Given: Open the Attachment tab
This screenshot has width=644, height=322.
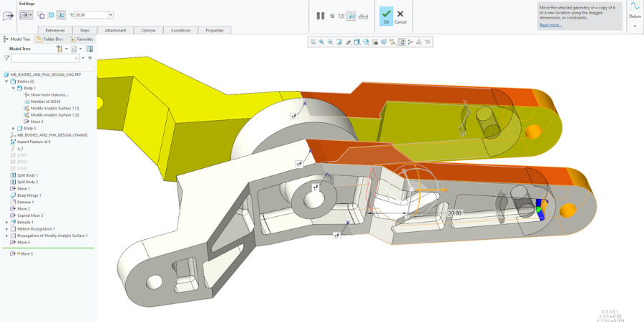Looking at the screenshot, I should [115, 31].
